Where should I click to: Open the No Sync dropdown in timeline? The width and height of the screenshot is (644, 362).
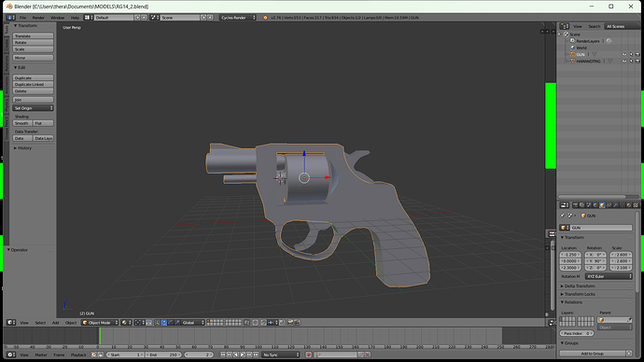pyautogui.click(x=281, y=355)
